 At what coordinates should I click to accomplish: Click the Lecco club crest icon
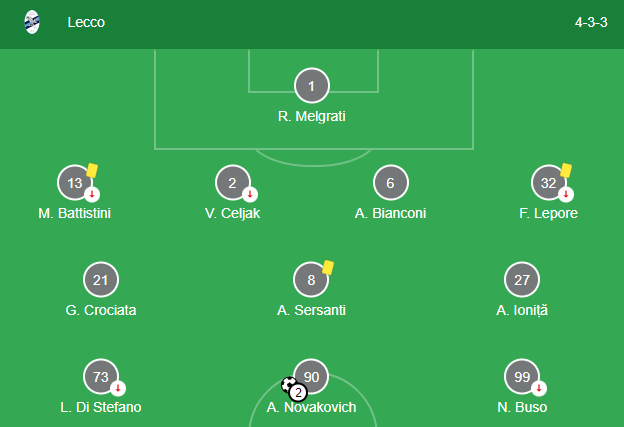[32, 22]
